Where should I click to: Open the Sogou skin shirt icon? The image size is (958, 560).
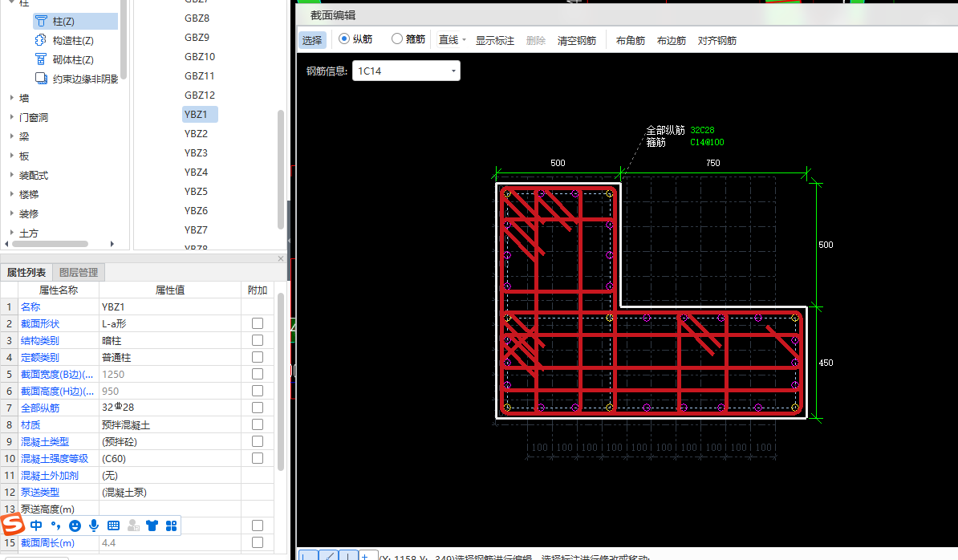[152, 526]
